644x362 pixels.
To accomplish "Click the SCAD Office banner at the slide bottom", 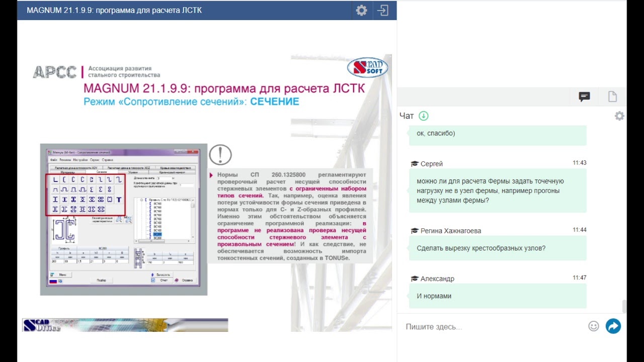I will (125, 325).
